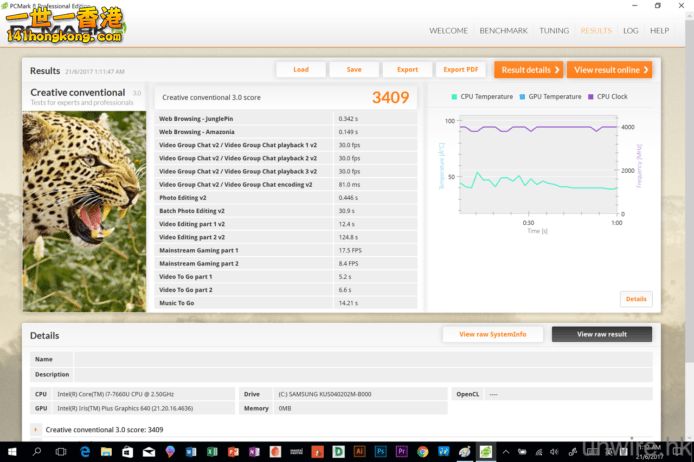Open taskbar search magnifier
The height and width of the screenshot is (462, 694).
pyautogui.click(x=37, y=451)
